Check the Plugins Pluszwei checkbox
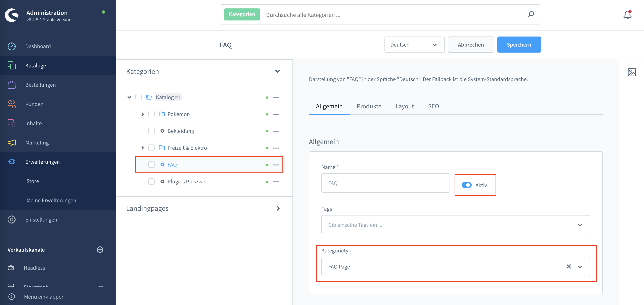 pos(151,181)
